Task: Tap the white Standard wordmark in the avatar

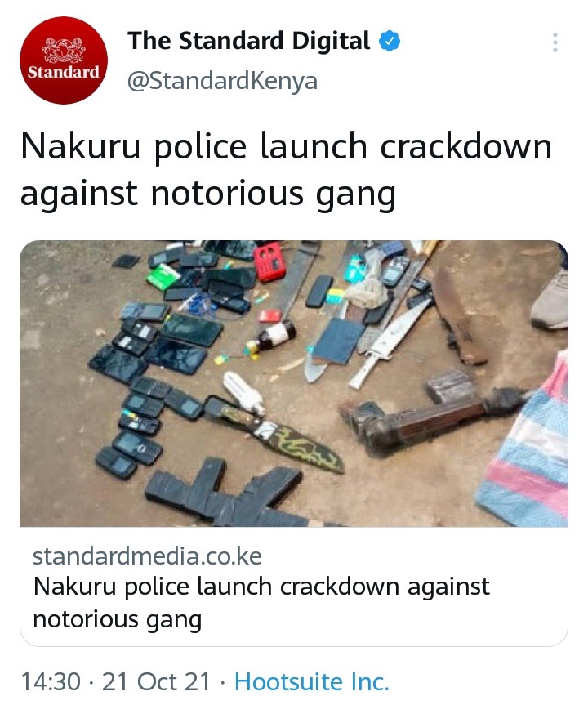Action: pos(63,72)
